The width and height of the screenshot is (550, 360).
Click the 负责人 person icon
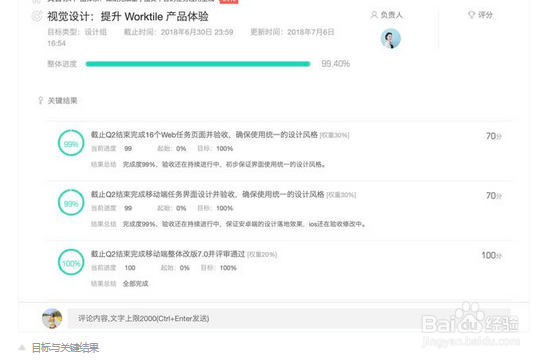click(x=374, y=15)
